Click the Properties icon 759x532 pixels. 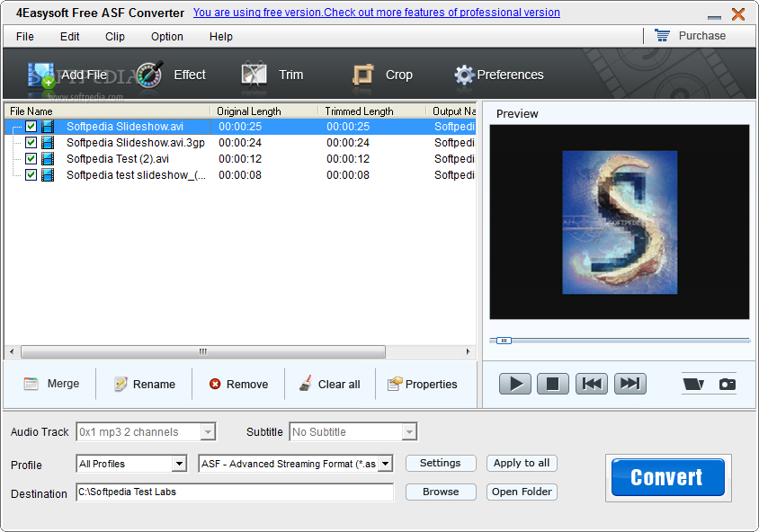[x=395, y=384]
